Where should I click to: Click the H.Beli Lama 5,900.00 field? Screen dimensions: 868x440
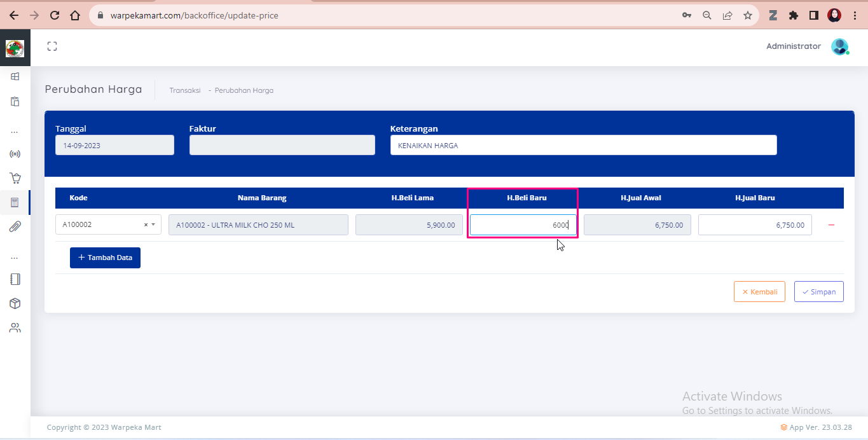pos(409,225)
